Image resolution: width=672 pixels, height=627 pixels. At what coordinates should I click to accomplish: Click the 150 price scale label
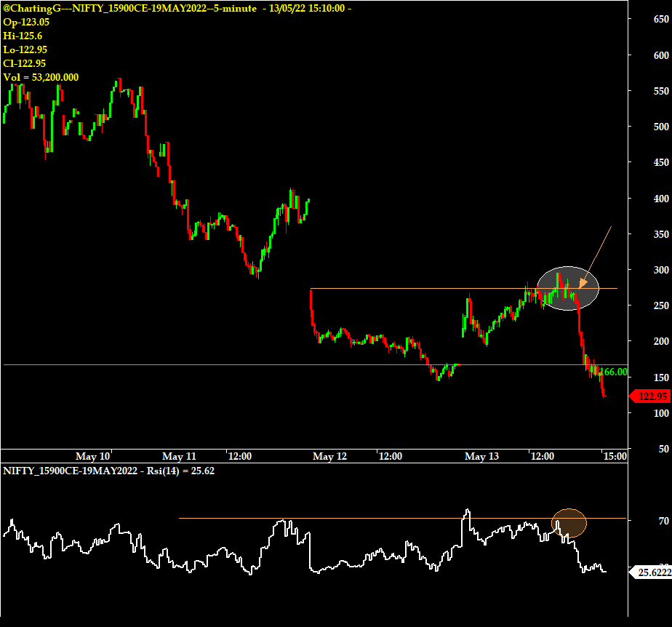661,377
